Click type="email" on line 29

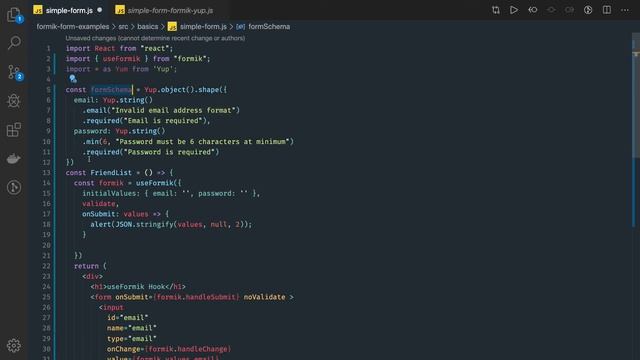pyautogui.click(x=132, y=339)
